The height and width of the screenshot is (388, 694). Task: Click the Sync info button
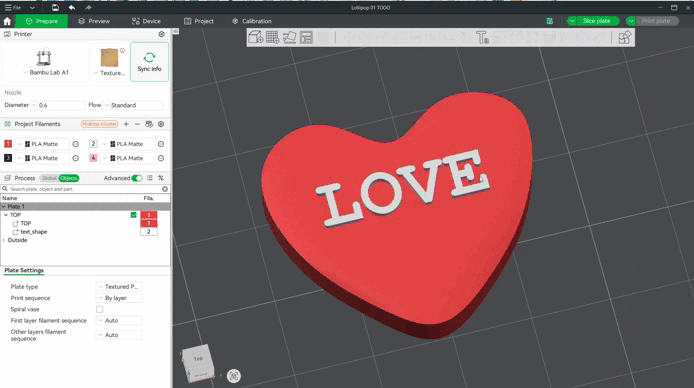pyautogui.click(x=150, y=62)
